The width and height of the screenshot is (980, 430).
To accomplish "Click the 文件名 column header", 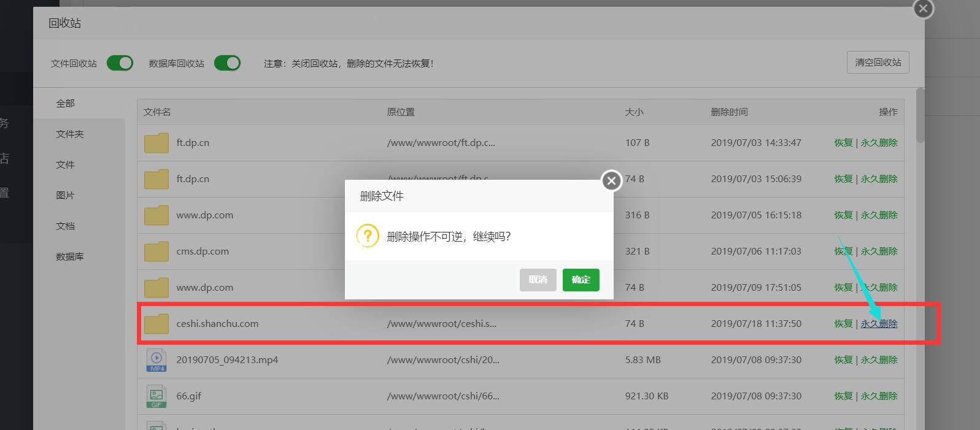I will tap(157, 112).
